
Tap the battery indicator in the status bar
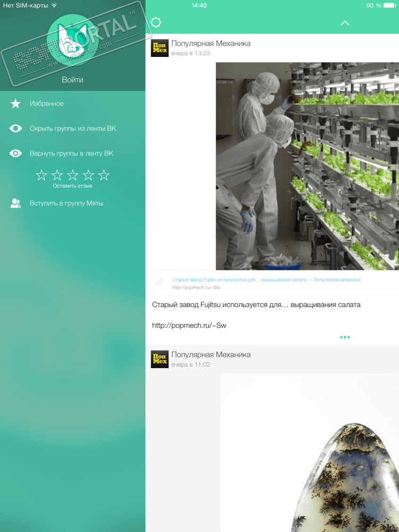click(x=389, y=5)
